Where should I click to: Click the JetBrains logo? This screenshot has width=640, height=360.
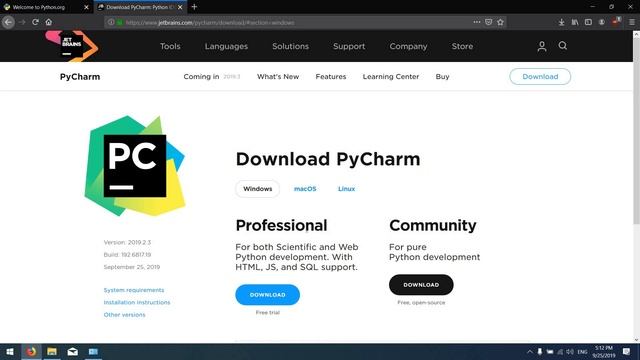point(72,46)
